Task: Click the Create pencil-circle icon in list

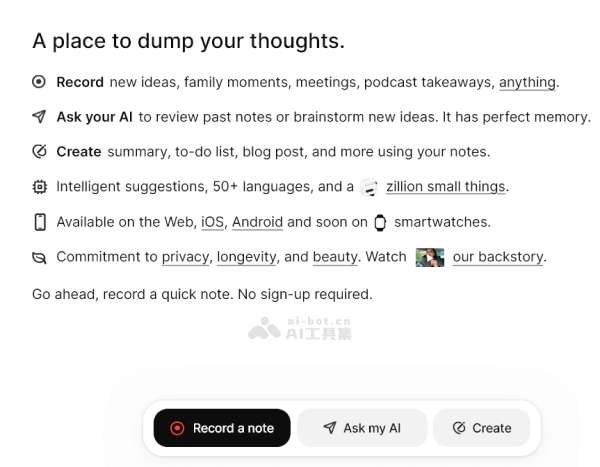Action: 39,152
